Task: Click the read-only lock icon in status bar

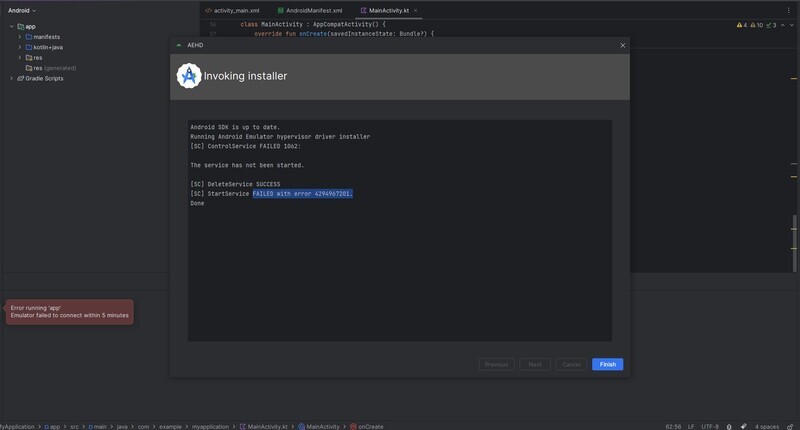Action: click(x=790, y=426)
